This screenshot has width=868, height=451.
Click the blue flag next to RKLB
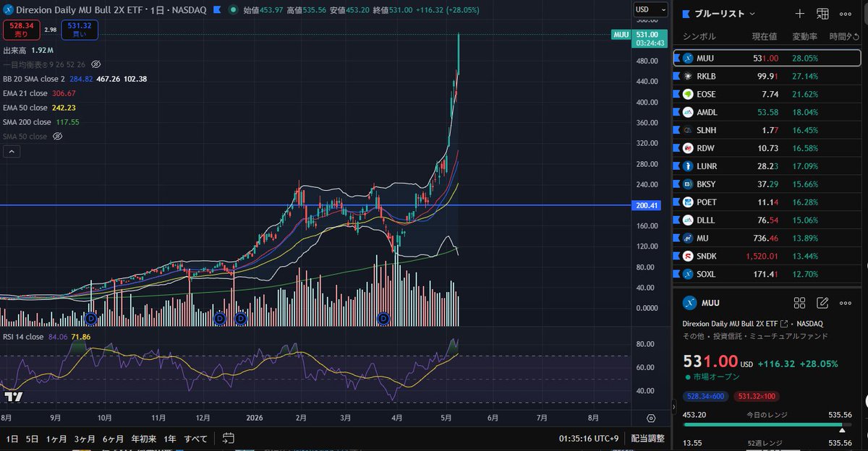click(677, 76)
